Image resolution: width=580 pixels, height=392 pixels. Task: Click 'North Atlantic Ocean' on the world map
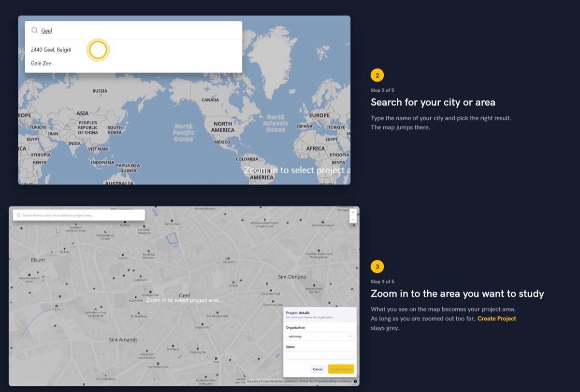click(275, 123)
